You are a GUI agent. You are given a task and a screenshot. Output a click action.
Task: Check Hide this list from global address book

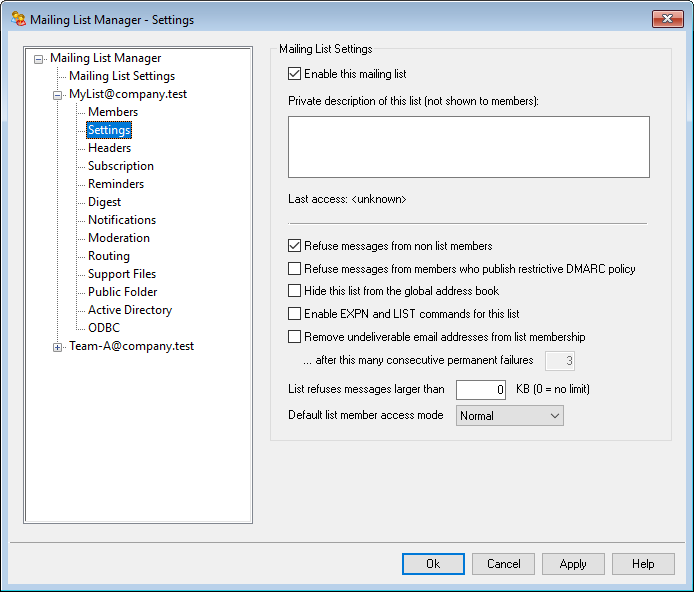(294, 291)
